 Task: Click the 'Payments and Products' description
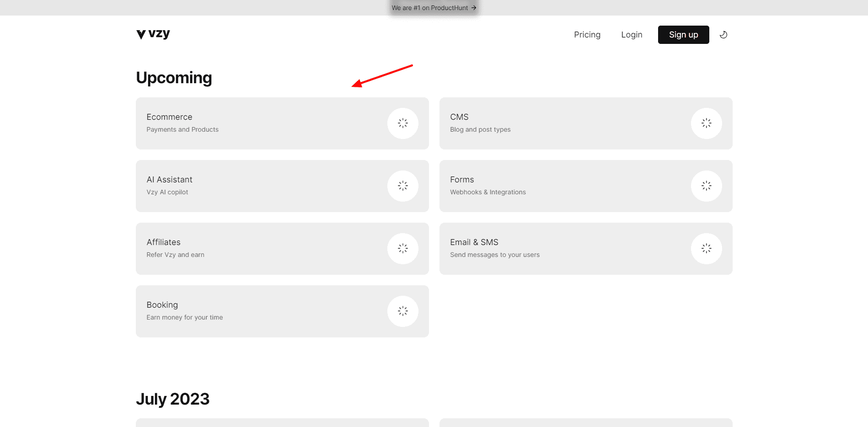[182, 129]
